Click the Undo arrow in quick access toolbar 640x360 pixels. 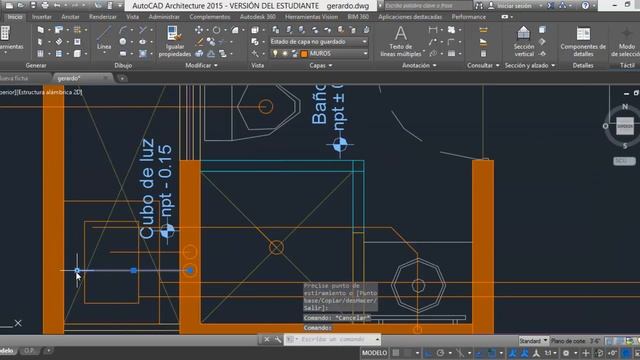coord(57,6)
